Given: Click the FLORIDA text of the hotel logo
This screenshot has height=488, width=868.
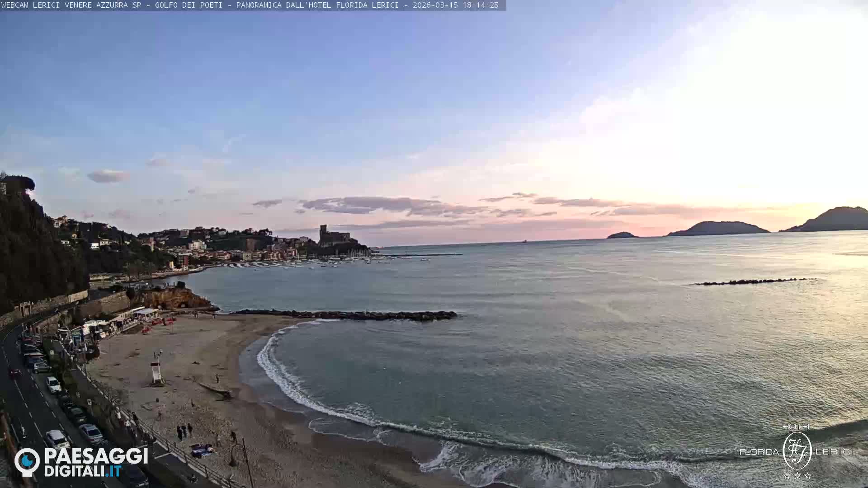Looking at the screenshot, I should 759,452.
